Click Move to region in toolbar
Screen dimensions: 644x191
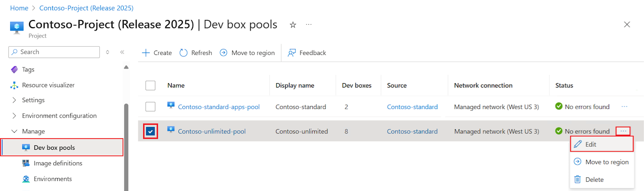(247, 52)
